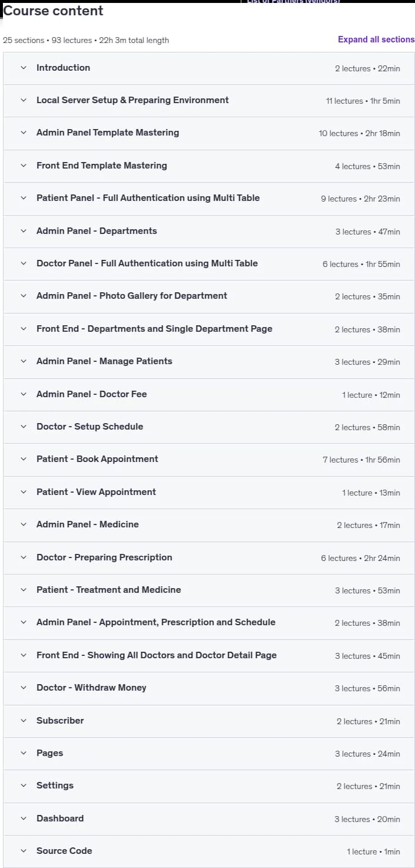Open Patient - Treatment and Medicine section
The height and width of the screenshot is (868, 415).
[x=209, y=590]
